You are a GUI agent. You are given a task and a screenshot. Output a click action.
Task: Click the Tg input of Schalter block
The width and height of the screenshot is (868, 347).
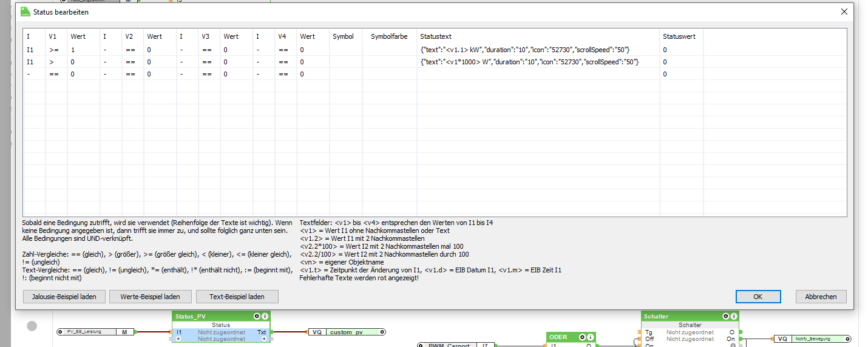[x=649, y=332]
